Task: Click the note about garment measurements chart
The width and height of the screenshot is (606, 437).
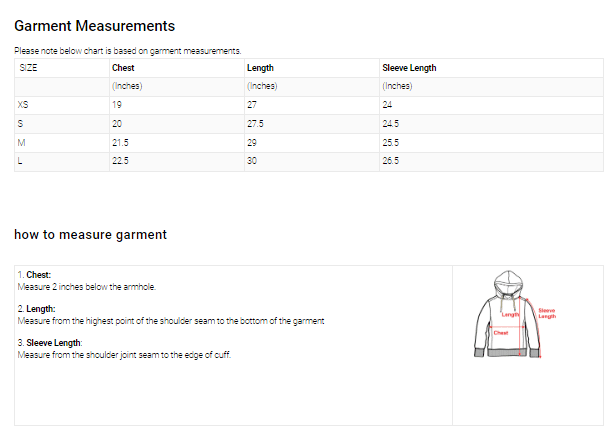Action: [127, 51]
